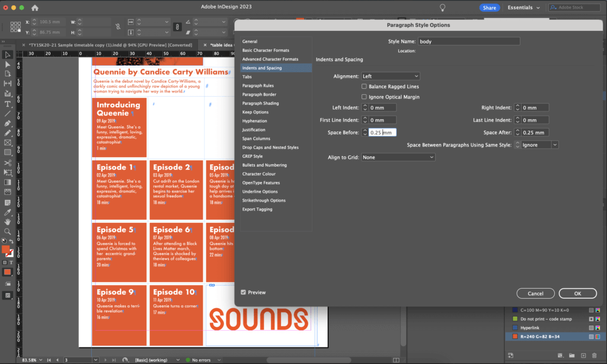This screenshot has width=607, height=364.
Task: Open Paragraph Rules section
Action: pos(258,85)
